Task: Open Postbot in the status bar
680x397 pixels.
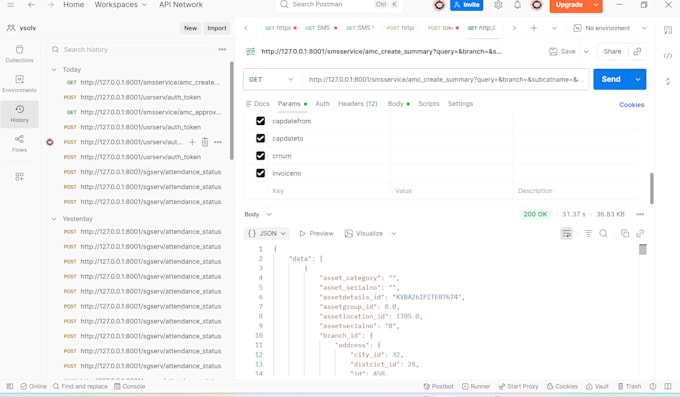Action: 438,386
